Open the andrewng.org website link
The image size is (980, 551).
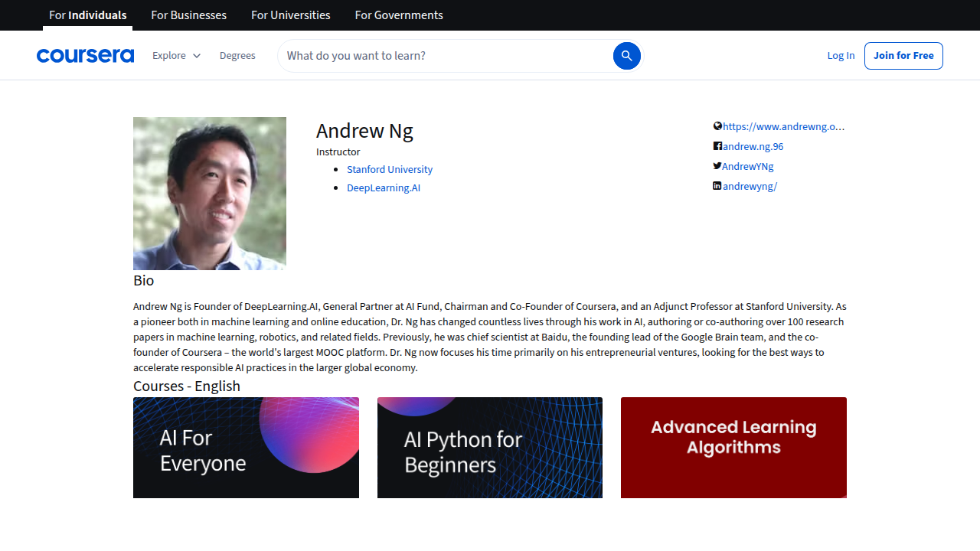[784, 126]
